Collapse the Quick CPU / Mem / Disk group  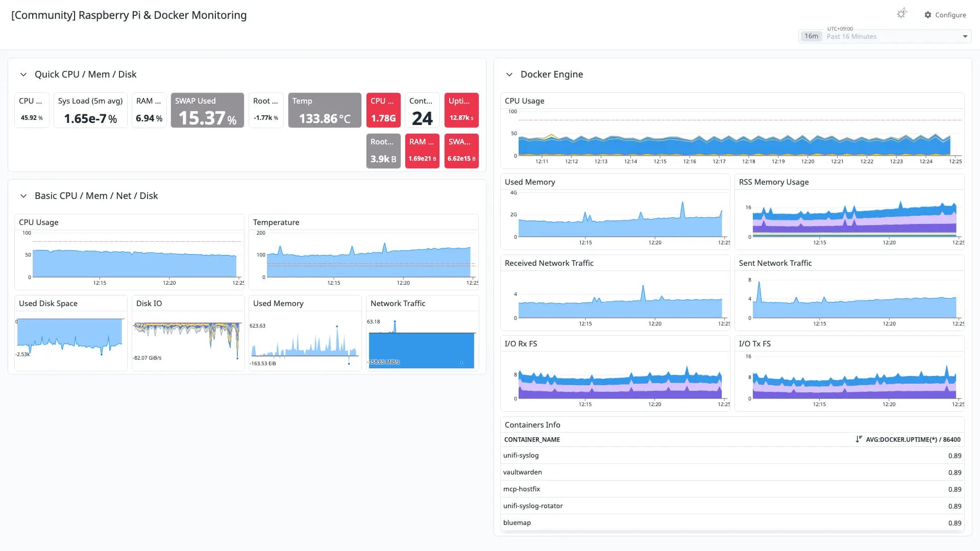click(x=23, y=74)
